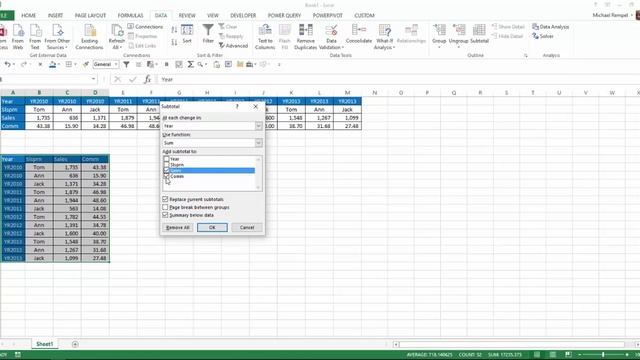
Task: Open the Use function dropdown
Action: click(x=258, y=143)
